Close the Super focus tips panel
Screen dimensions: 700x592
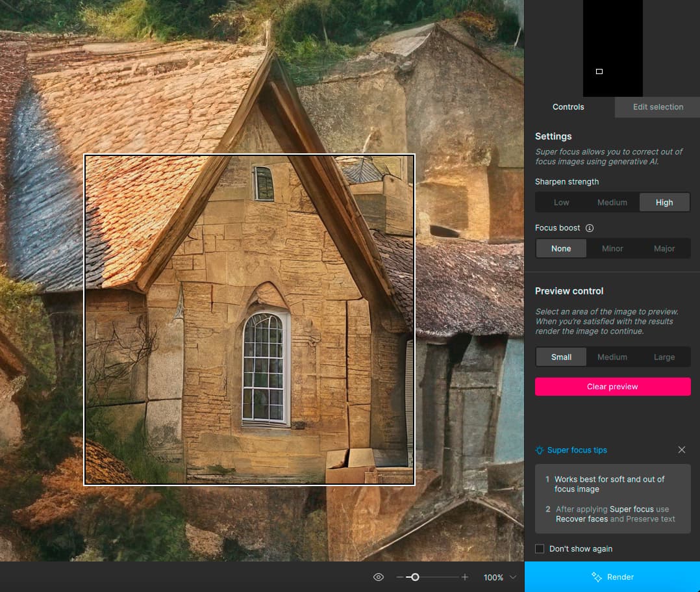[x=681, y=450]
